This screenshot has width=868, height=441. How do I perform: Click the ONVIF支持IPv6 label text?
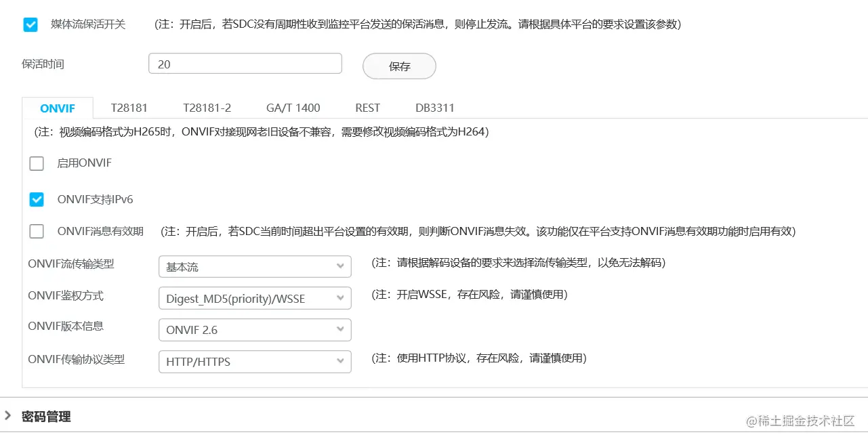[x=95, y=200]
